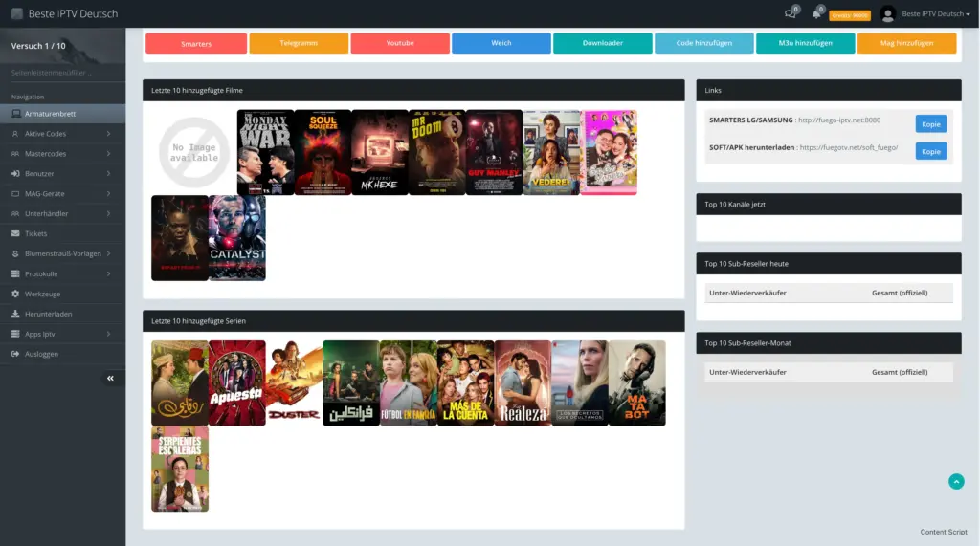
Task: Open the Tickets menu item
Action: click(62, 233)
